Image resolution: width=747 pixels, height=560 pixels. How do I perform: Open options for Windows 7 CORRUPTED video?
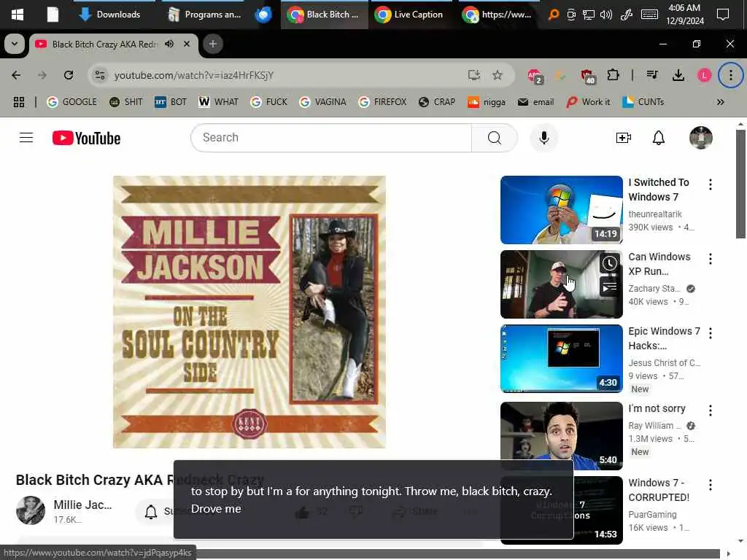(x=710, y=485)
